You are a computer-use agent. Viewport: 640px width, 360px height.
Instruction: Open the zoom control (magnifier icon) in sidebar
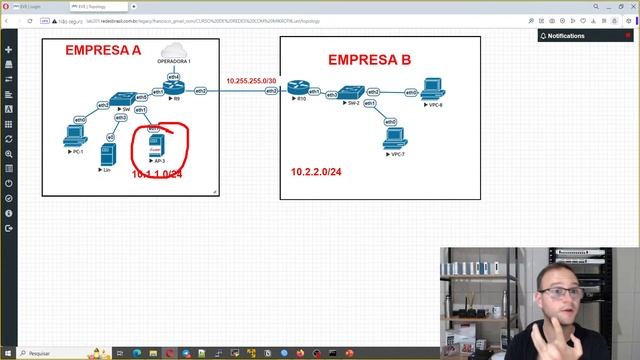point(9,154)
